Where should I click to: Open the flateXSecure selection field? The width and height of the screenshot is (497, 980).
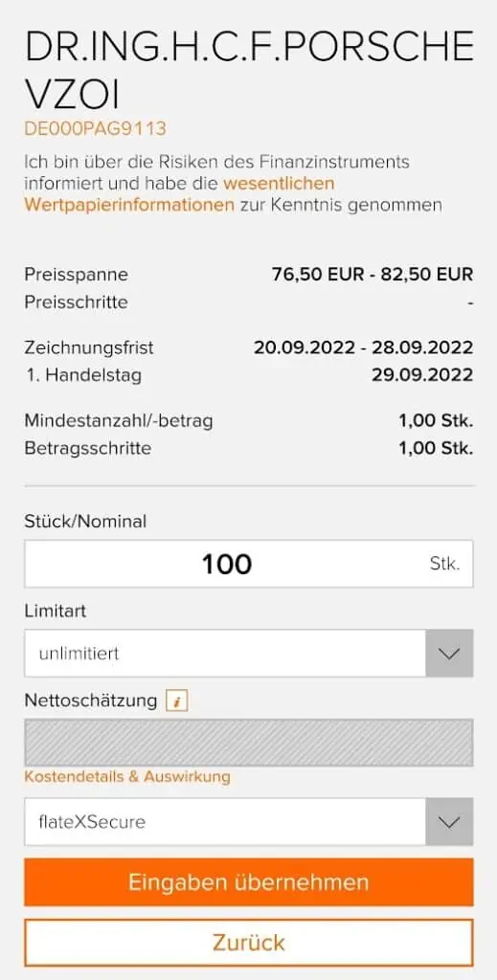[x=249, y=822]
